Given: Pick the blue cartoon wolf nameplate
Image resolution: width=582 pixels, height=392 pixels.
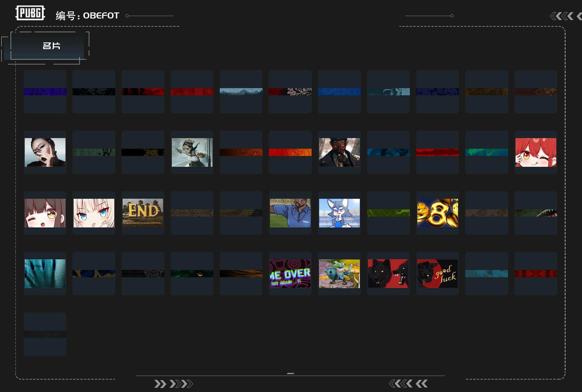Looking at the screenshot, I should [x=339, y=213].
